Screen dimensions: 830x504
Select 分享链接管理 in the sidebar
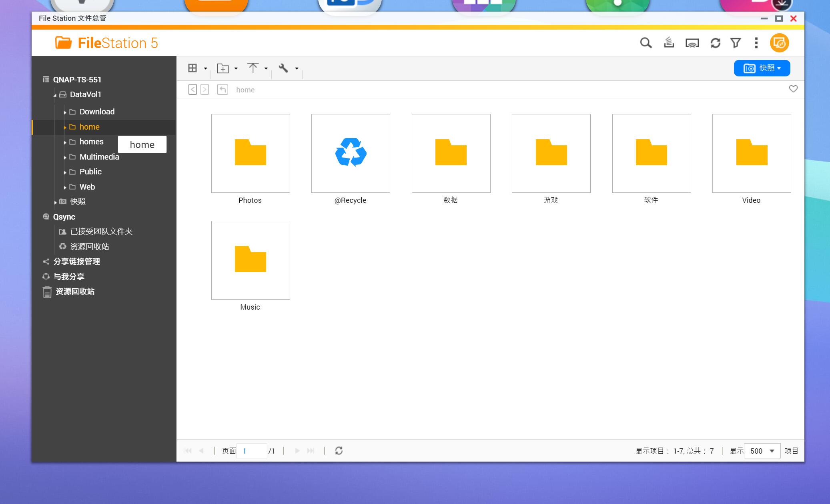76,261
